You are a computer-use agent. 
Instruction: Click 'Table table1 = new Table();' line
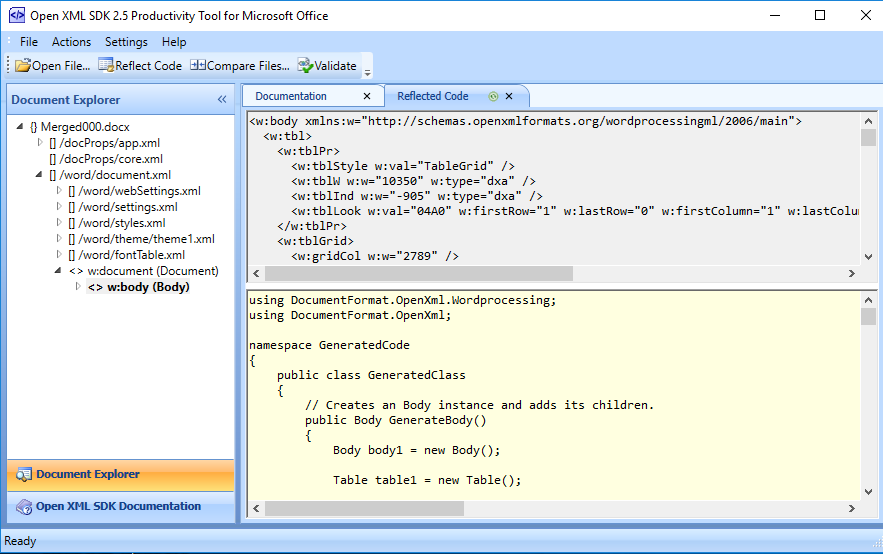pos(427,480)
